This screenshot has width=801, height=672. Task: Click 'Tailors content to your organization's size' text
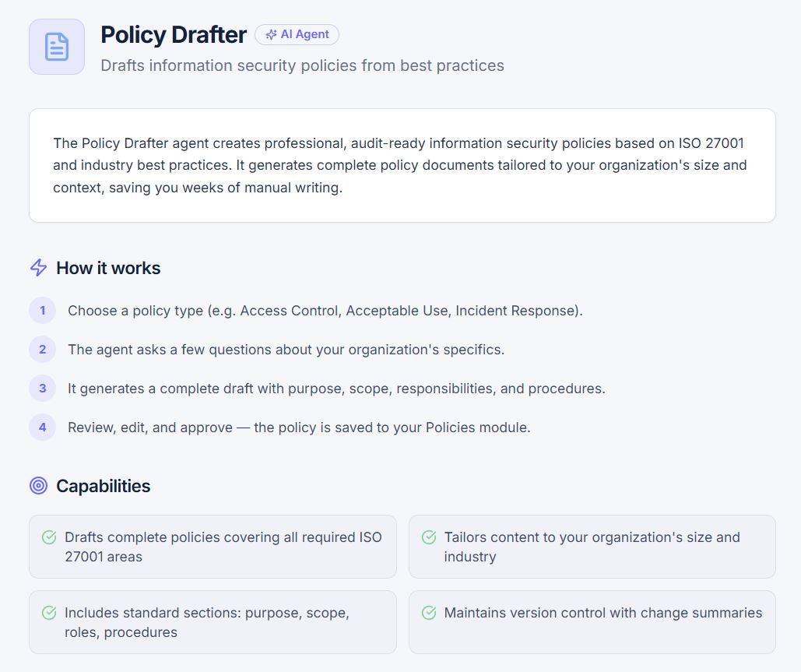[x=592, y=547]
